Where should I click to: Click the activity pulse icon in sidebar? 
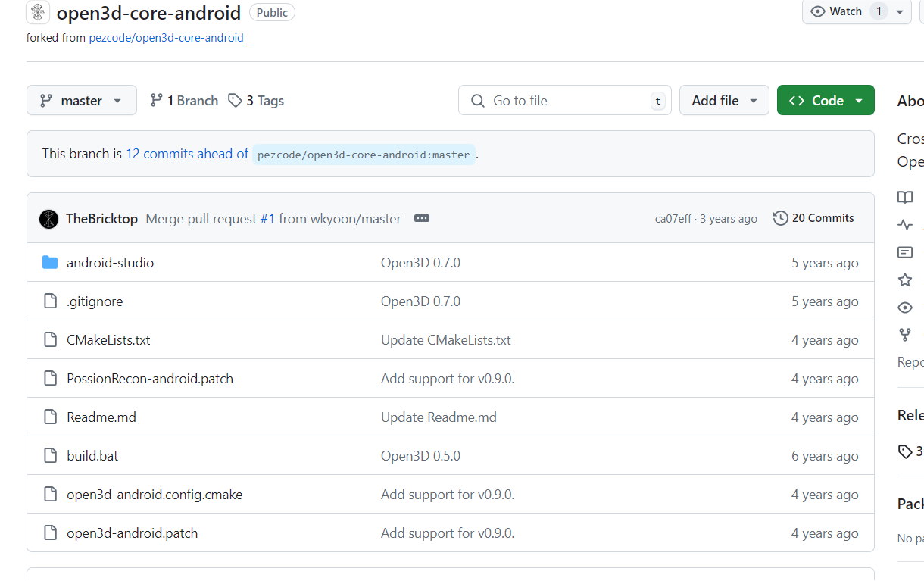click(905, 225)
